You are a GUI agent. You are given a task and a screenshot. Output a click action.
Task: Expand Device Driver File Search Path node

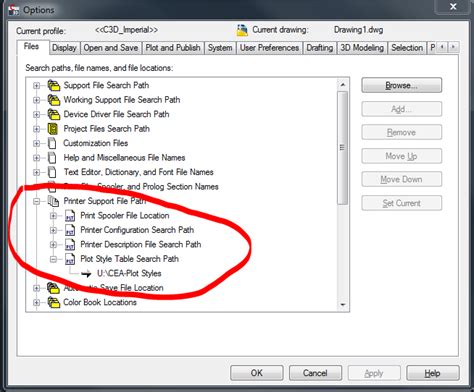coord(36,115)
